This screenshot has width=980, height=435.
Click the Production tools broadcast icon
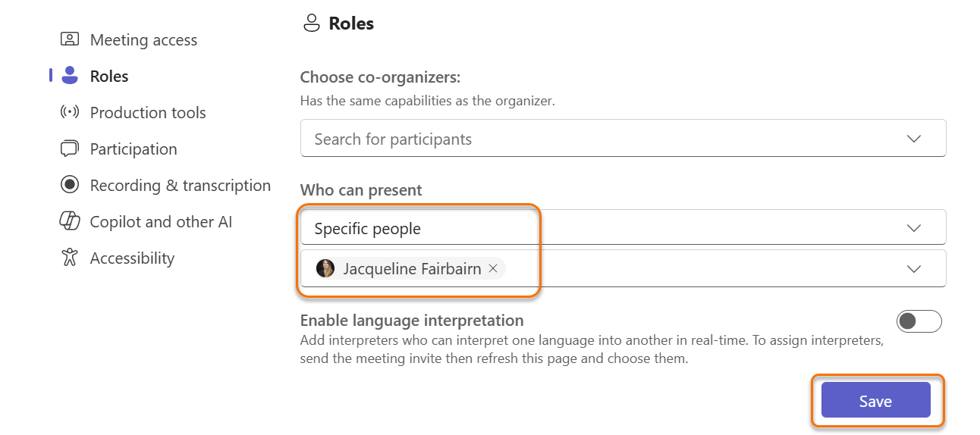coord(70,112)
